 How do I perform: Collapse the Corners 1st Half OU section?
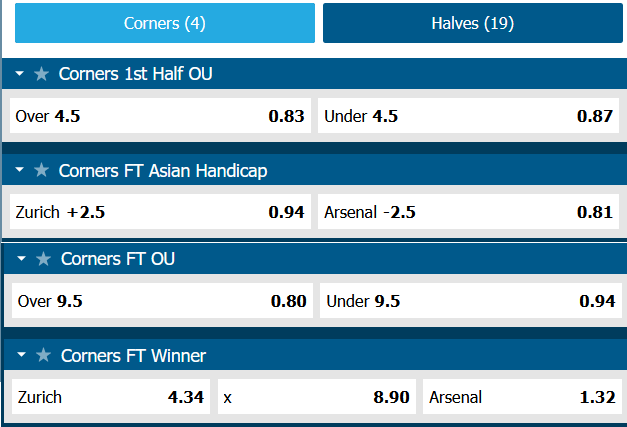coord(20,74)
